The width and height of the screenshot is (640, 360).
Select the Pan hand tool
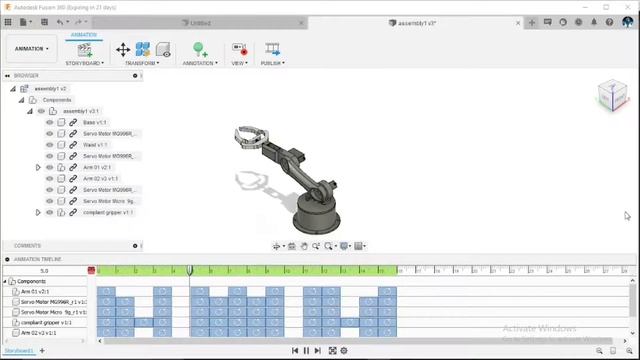pyautogui.click(x=304, y=246)
